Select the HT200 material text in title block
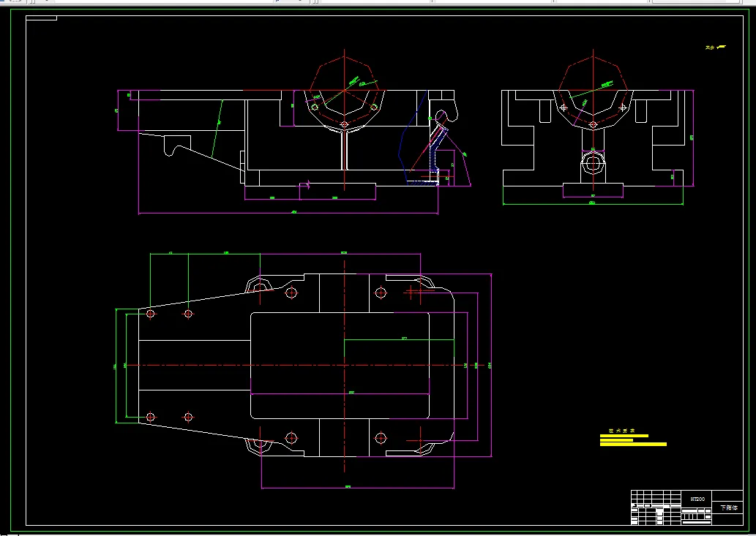The width and height of the screenshot is (756, 536). tap(697, 499)
